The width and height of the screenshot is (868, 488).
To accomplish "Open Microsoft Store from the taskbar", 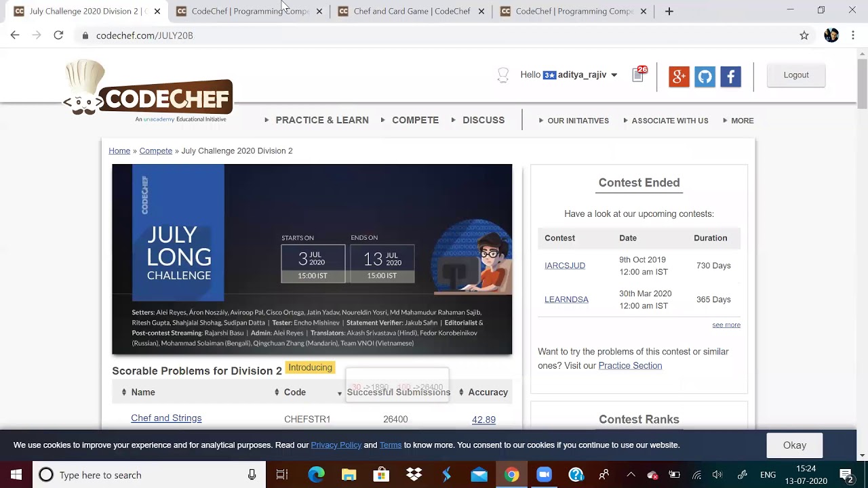I will 381,475.
